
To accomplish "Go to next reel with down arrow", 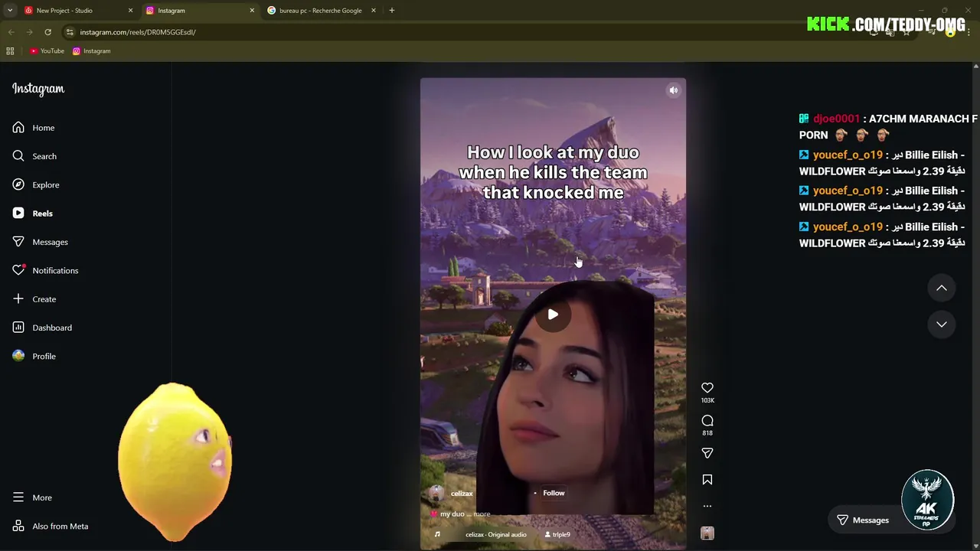I will click(942, 324).
